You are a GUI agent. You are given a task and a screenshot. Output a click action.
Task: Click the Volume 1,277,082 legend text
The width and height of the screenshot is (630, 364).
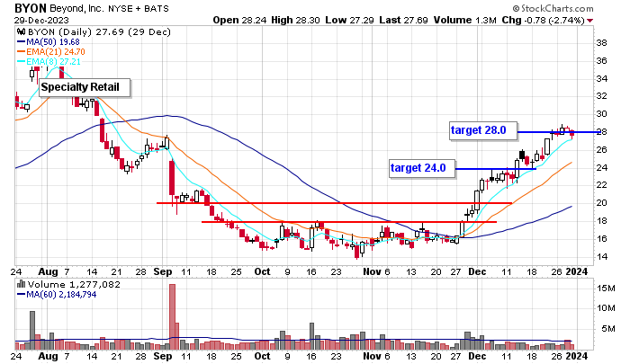coord(74,285)
